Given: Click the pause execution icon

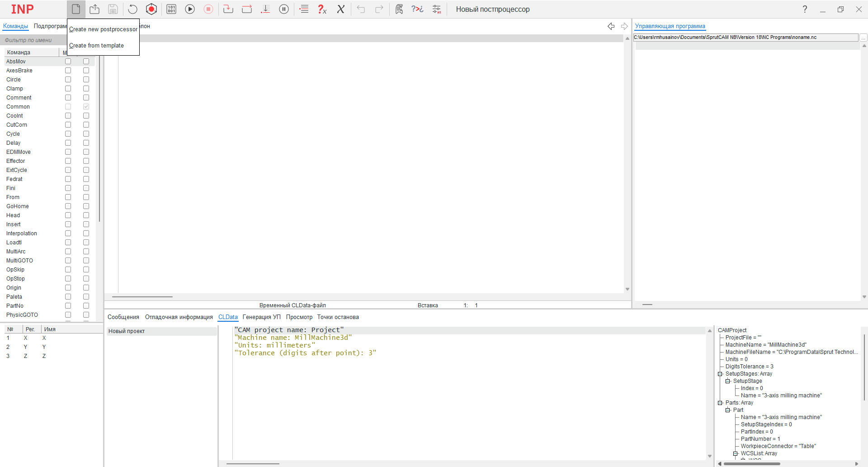Looking at the screenshot, I should [284, 9].
